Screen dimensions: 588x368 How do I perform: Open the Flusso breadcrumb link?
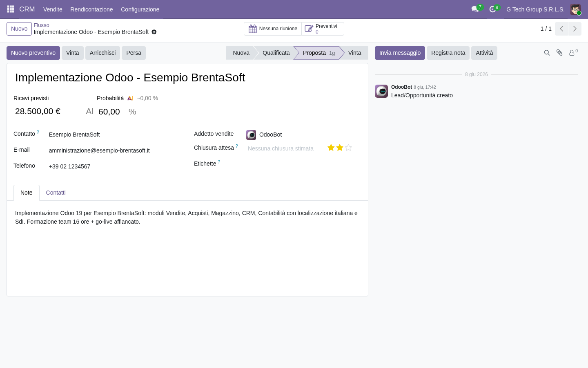click(41, 25)
